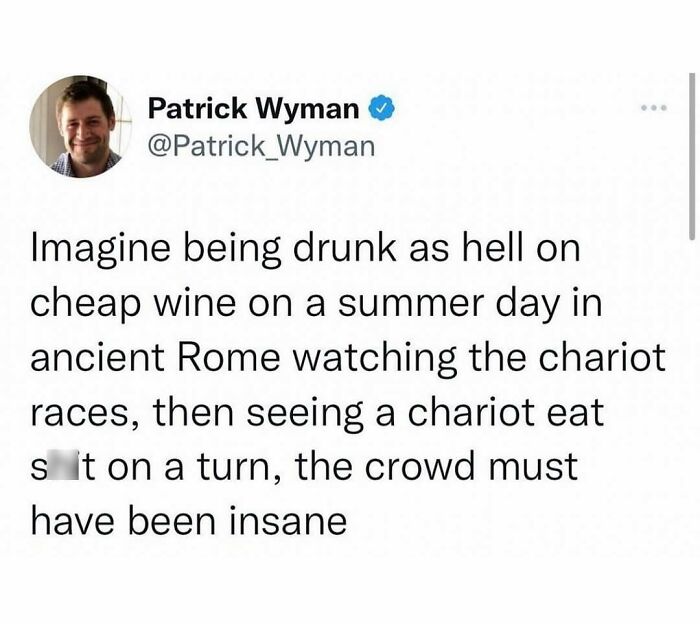Click the tweet line starting 'Imagine being drunk'

tap(306, 250)
